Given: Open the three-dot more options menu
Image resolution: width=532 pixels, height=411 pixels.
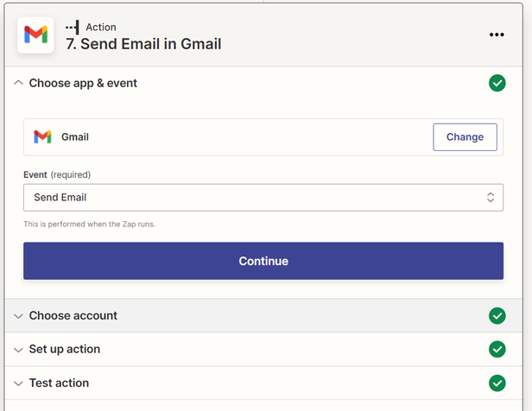Looking at the screenshot, I should click(x=497, y=35).
